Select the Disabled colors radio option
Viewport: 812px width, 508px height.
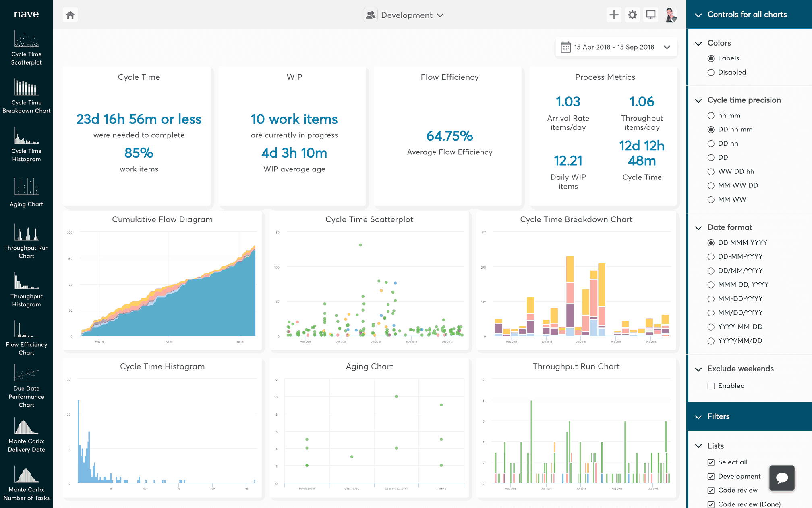711,73
